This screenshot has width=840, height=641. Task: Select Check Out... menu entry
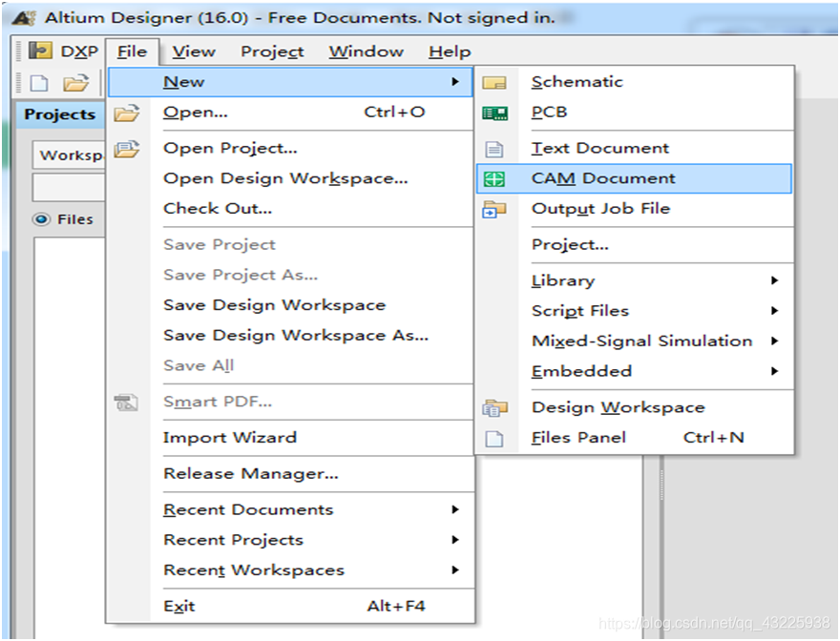(x=291, y=208)
